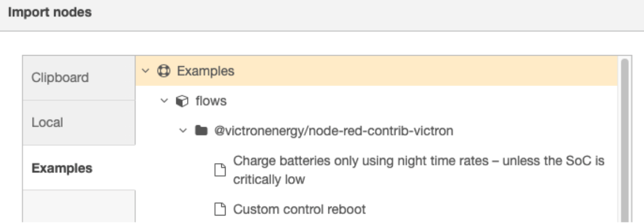The height and width of the screenshot is (223, 644).
Task: Click the file icon for Charge batteries example
Action: 219,170
